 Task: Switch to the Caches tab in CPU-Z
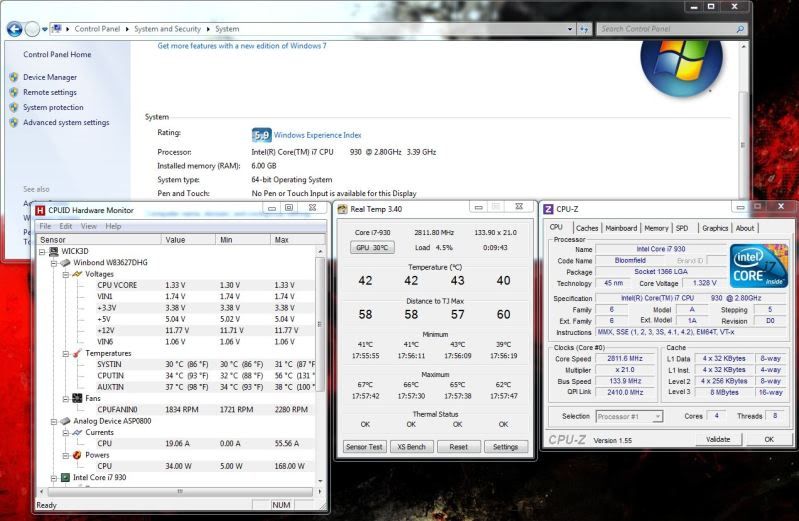pos(587,228)
